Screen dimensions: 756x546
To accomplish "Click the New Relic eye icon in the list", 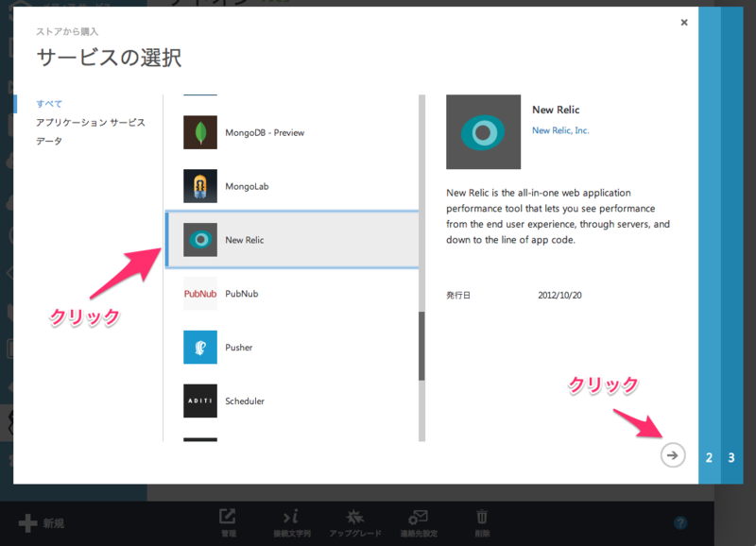I will [x=200, y=240].
